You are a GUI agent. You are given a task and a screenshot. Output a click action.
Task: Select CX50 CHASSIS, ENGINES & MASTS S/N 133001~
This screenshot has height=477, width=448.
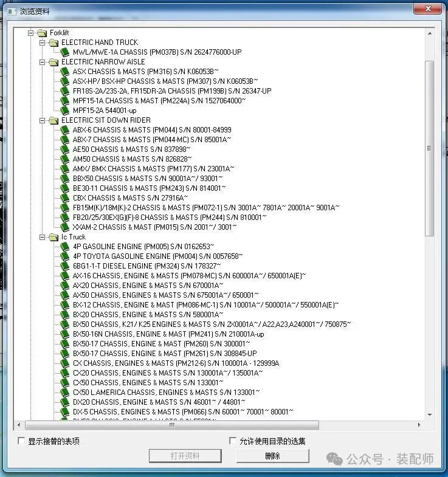pos(148,383)
